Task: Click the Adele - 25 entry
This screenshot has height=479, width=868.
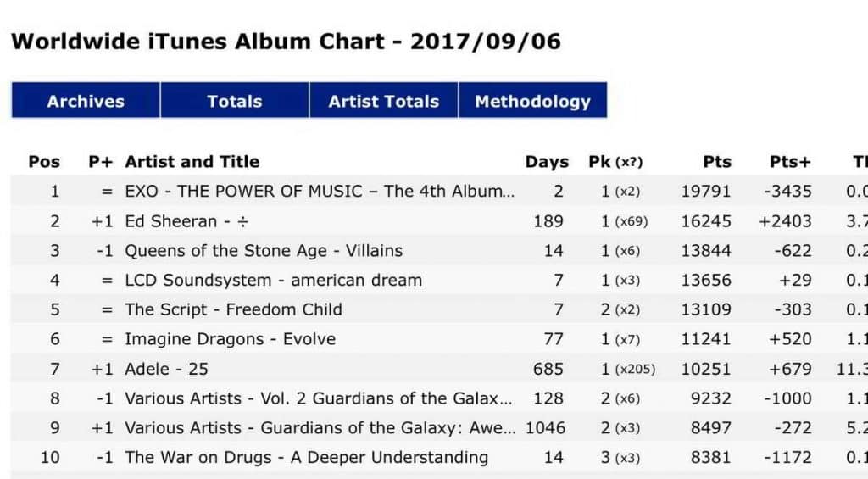Action: (x=166, y=369)
